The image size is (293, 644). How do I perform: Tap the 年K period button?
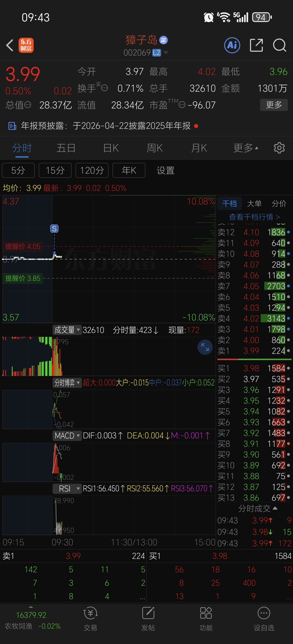[x=129, y=170]
